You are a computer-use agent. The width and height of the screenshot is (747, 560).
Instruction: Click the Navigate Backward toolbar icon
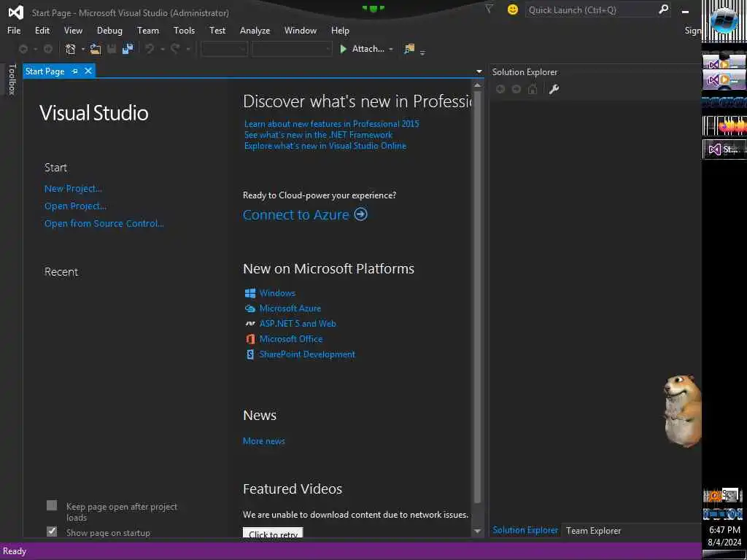23,49
